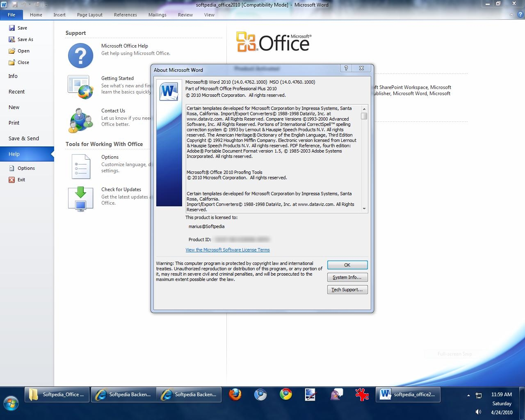The height and width of the screenshot is (420, 525).
Task: Click the volume icon in the system tray
Action: coord(478,412)
